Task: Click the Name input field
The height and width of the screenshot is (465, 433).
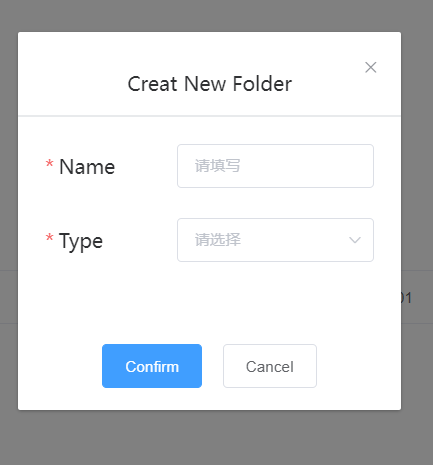Action: 275,166
